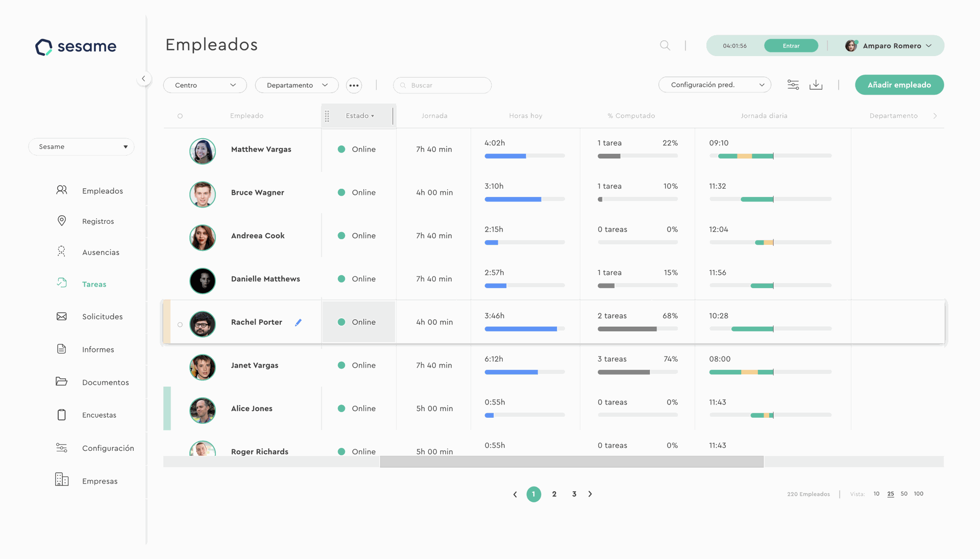Open the Informes menu item

click(98, 349)
